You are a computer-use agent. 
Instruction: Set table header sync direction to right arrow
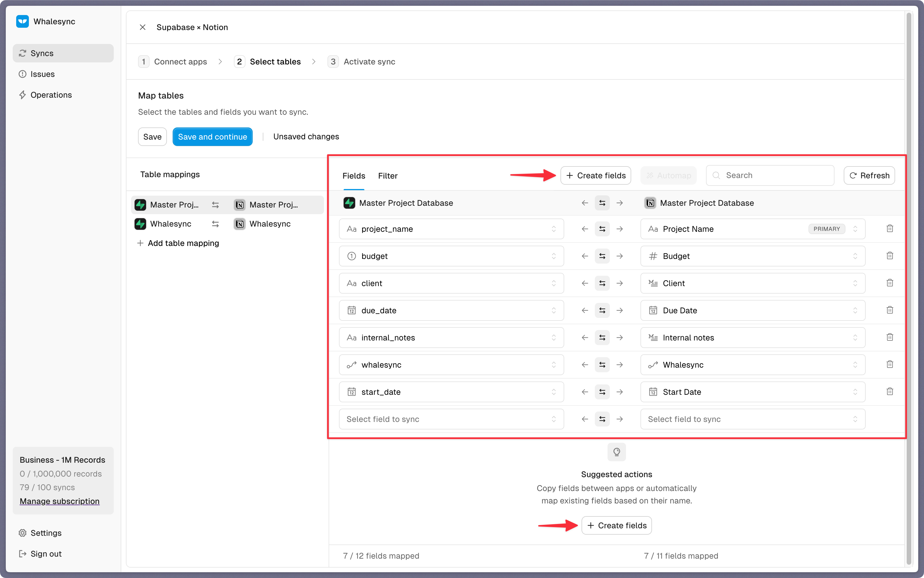[x=620, y=203]
